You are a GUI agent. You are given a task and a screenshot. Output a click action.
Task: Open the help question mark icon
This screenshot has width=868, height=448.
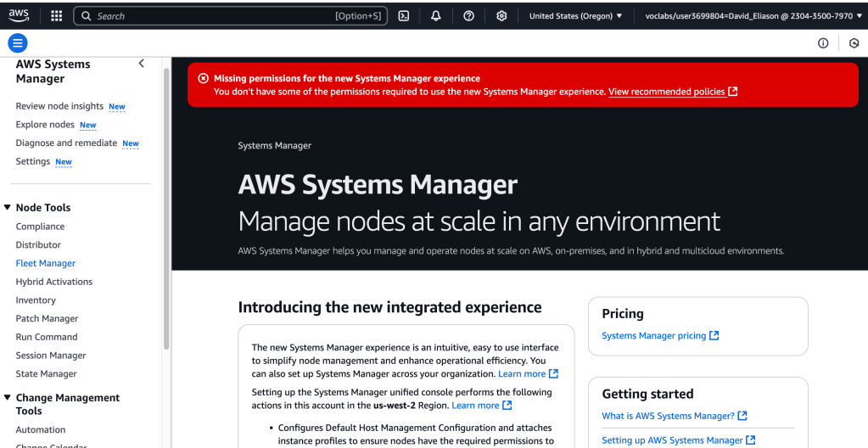tap(468, 15)
